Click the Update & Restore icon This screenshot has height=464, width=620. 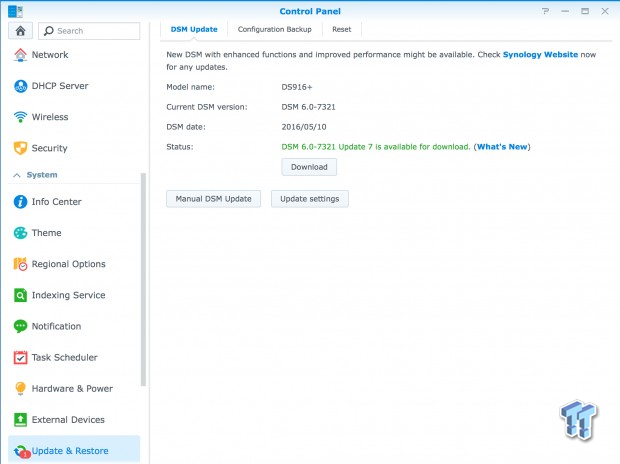click(x=21, y=451)
